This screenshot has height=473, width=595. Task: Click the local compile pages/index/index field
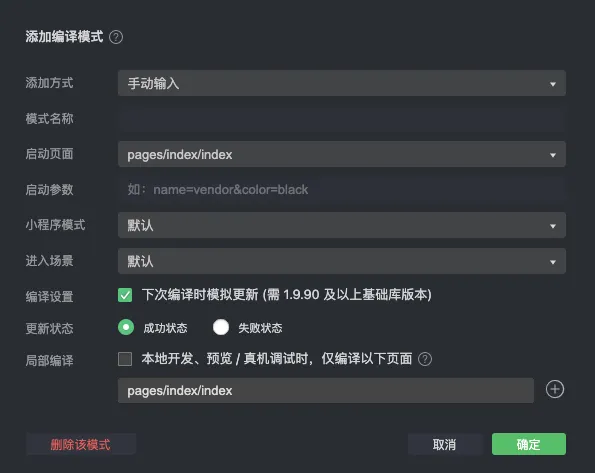point(326,390)
